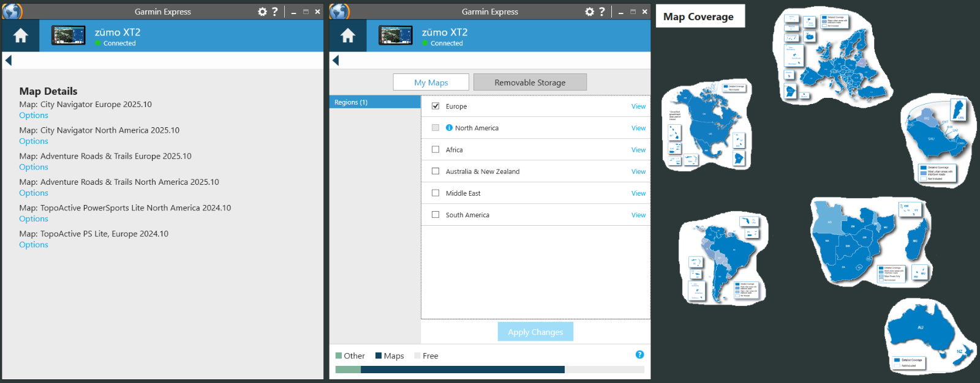Viewport: 980px width, 383px height.
Task: Select the South America region checkbox
Action: (435, 215)
